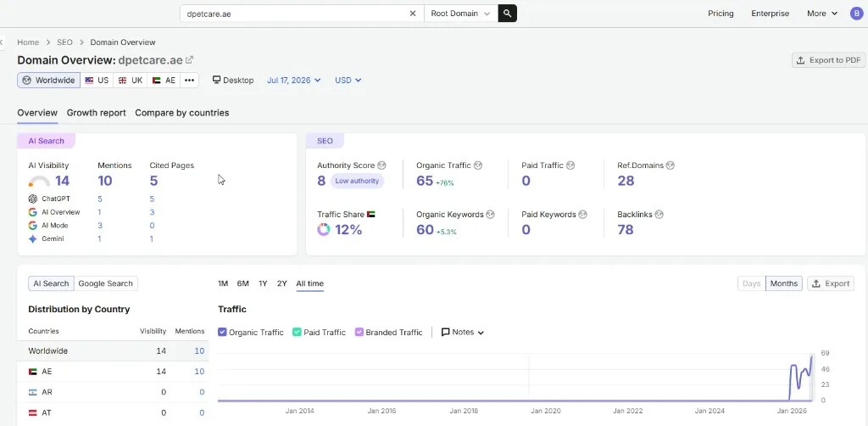Open the More menu dropdown

(822, 14)
